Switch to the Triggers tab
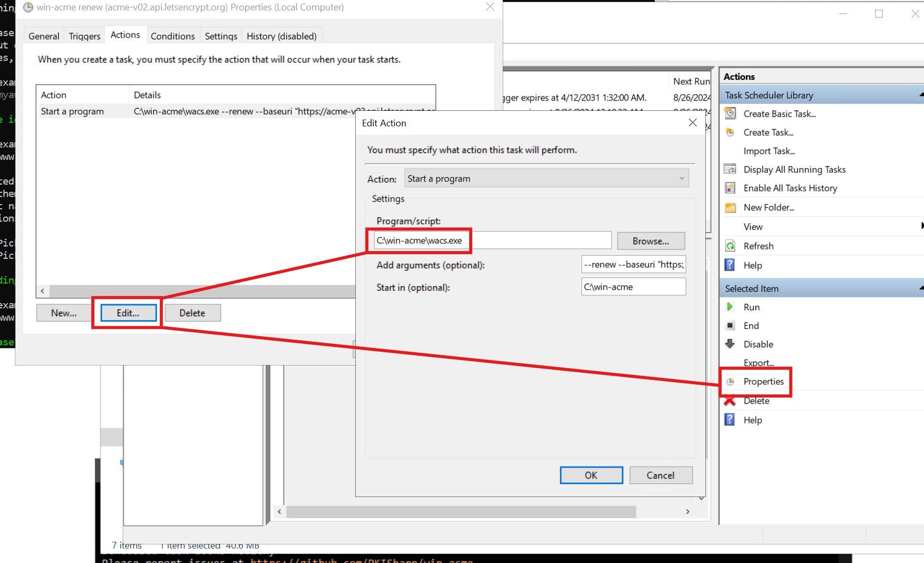 pos(85,36)
